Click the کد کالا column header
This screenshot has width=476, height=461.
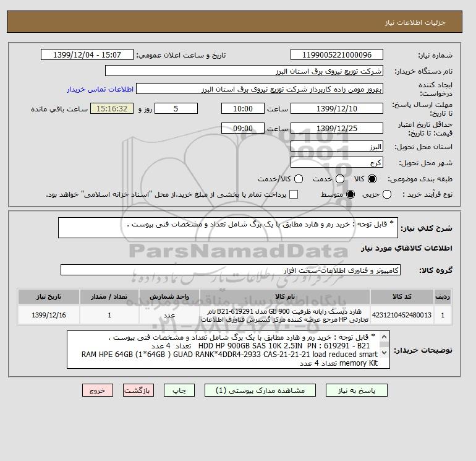[402, 296]
